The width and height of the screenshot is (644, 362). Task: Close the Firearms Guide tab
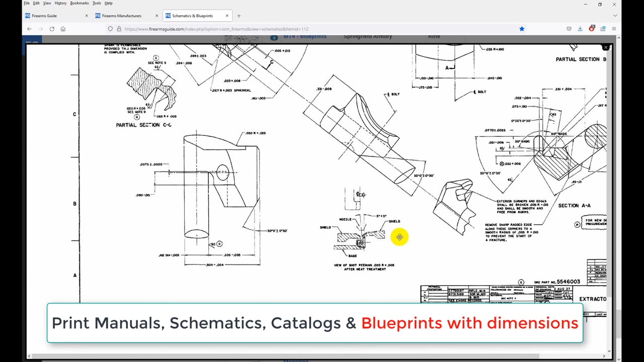pos(86,16)
